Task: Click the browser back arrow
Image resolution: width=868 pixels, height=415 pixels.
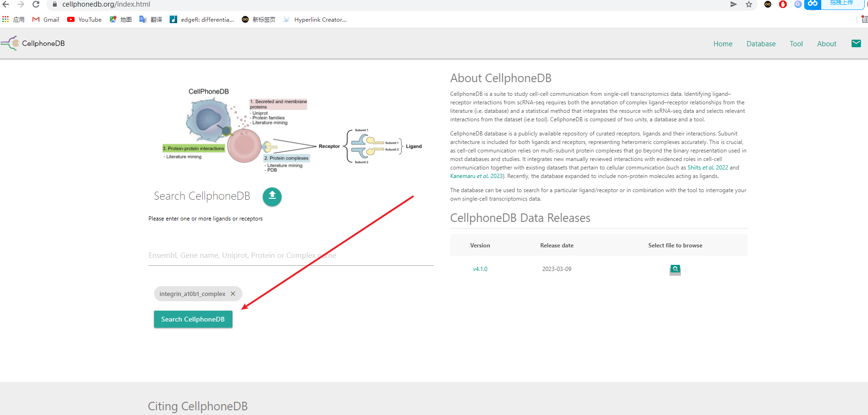Action: [6, 4]
